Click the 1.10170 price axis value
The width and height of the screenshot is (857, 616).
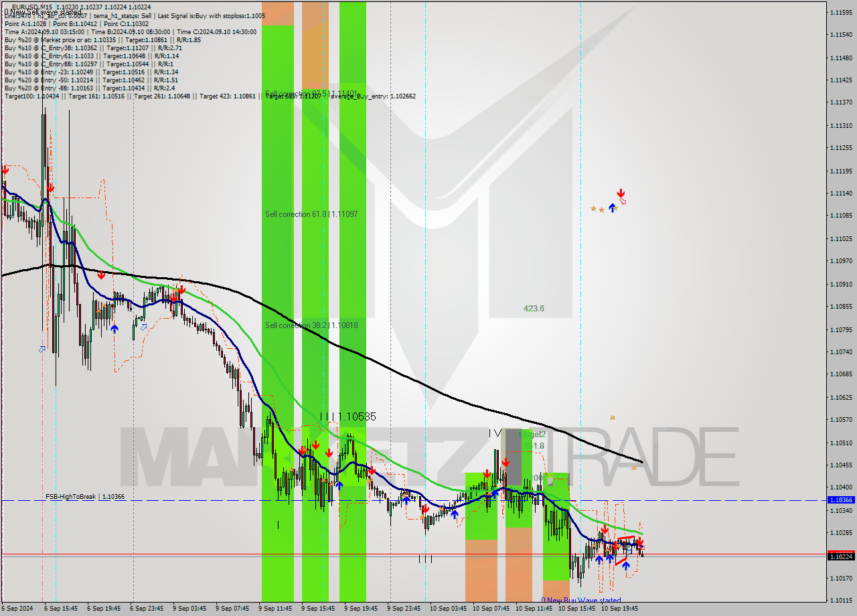[x=841, y=578]
